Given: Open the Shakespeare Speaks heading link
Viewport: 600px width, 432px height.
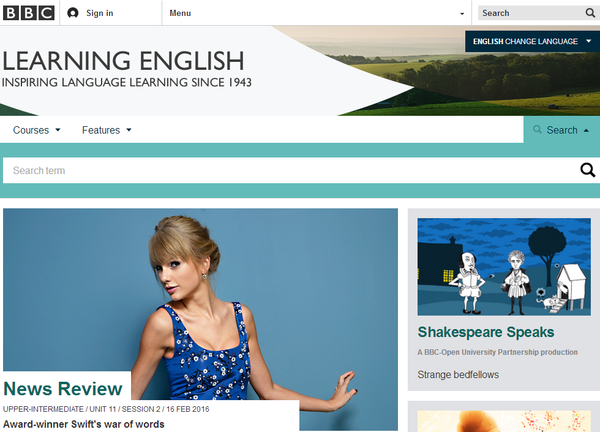Looking at the screenshot, I should pyautogui.click(x=486, y=332).
